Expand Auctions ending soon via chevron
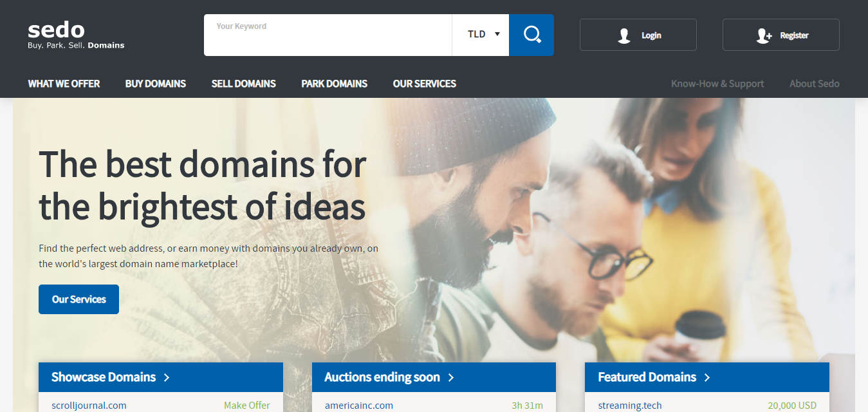Image resolution: width=868 pixels, height=412 pixels. tap(451, 377)
